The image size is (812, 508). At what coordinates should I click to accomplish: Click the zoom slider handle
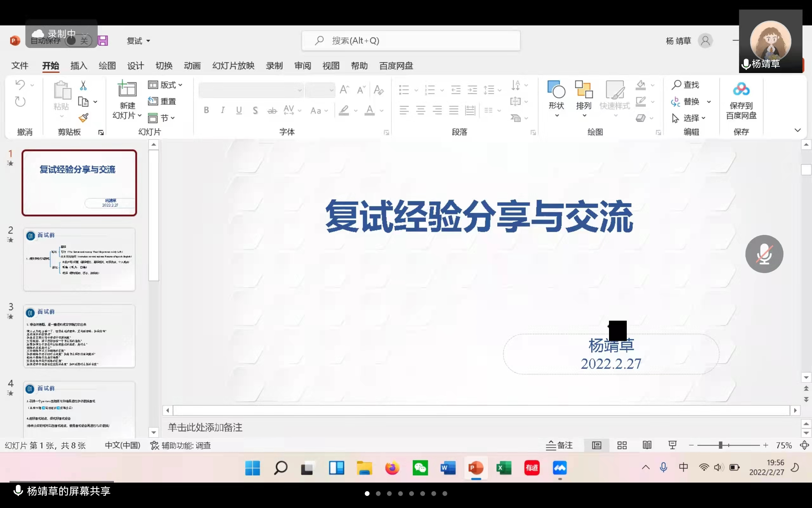[720, 445]
